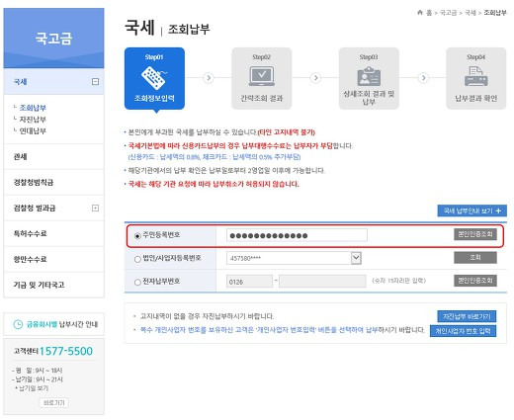
Task: Go to the 경찰청범칙금 sidebar menu
Action: click(x=53, y=182)
